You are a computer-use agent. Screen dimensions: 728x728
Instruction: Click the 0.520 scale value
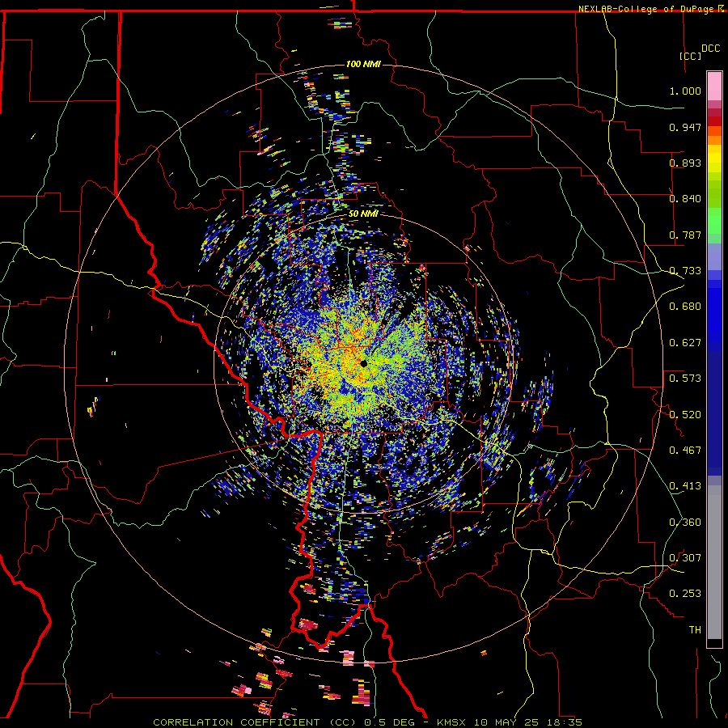tap(685, 415)
